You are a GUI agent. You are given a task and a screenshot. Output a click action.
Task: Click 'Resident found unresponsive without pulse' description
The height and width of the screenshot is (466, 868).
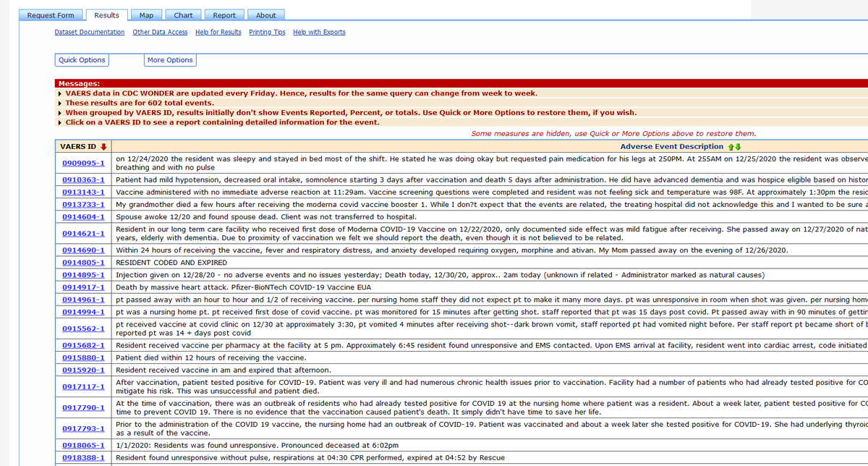(310, 457)
